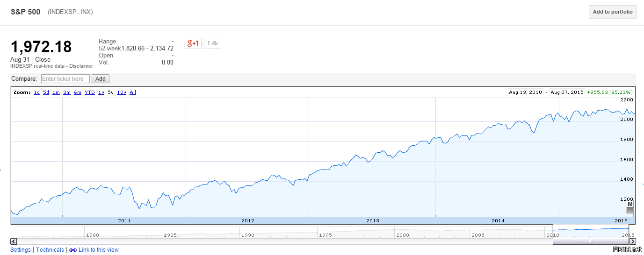This screenshot has width=644, height=255.
Task: Click the right scroll arrow under the timeline
Action: click(632, 241)
